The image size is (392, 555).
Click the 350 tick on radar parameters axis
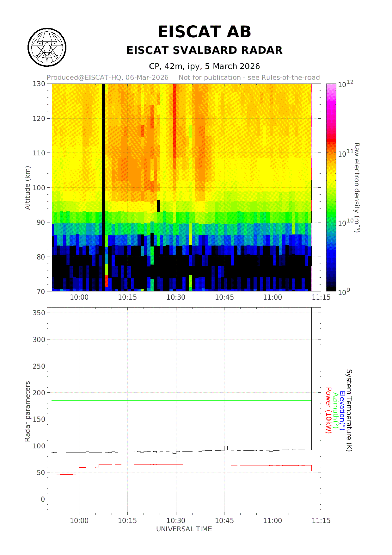click(x=39, y=313)
